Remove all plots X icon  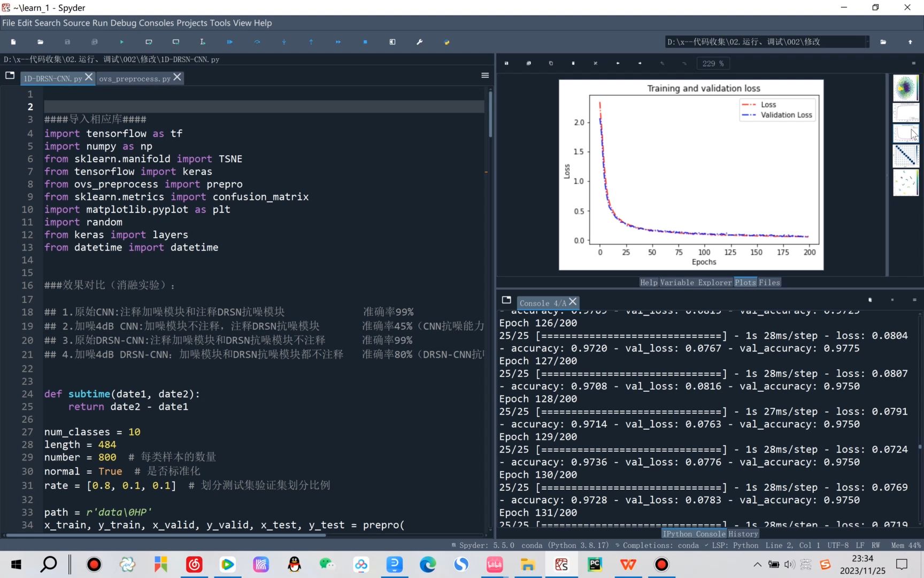[x=595, y=63]
